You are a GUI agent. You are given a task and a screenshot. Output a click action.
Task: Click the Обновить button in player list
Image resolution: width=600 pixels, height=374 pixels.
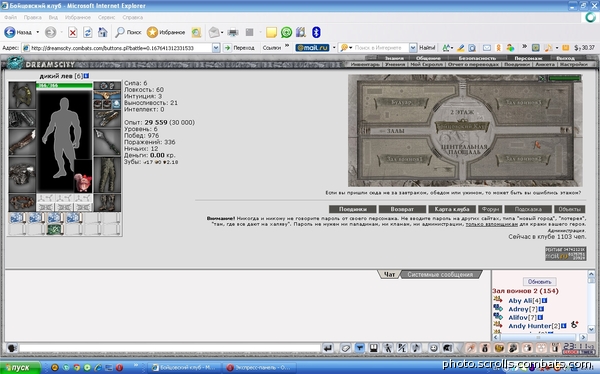540,282
